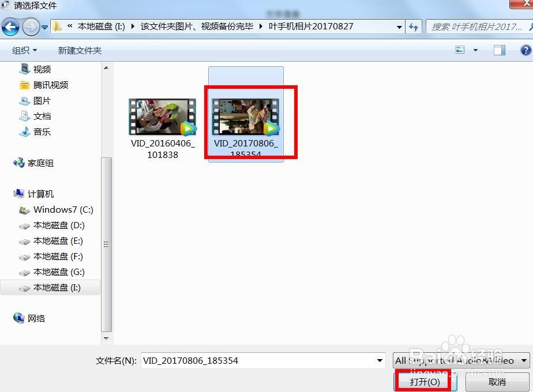The width and height of the screenshot is (533, 392).
Task: Click the search box 搜索 叶手机相片2017
Action: coord(479,27)
